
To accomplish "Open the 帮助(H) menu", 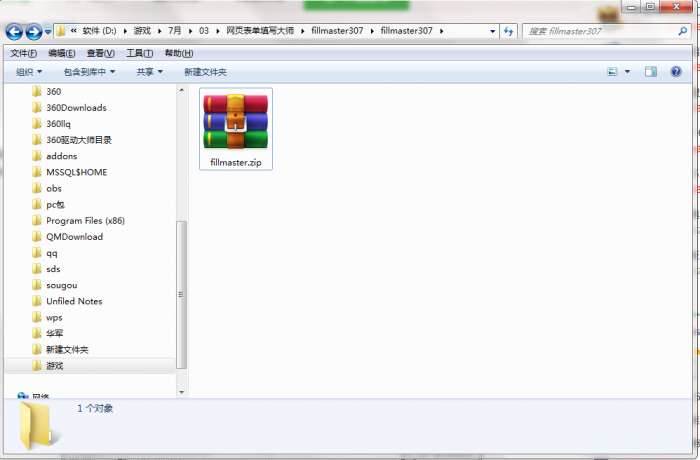I will point(179,54).
